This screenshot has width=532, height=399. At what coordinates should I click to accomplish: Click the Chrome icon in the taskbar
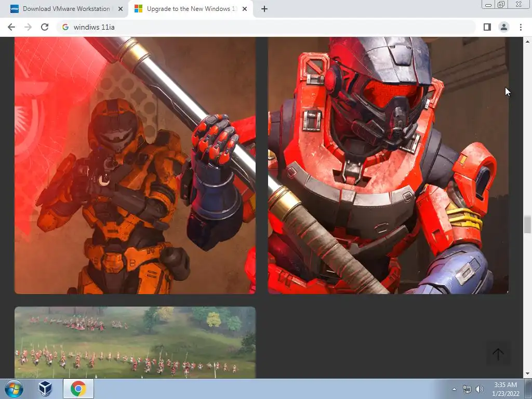tap(78, 389)
